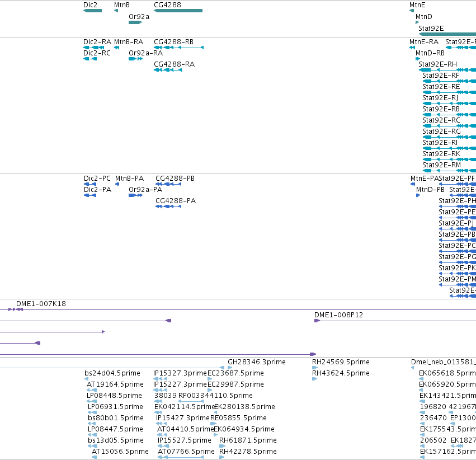Select the Stat92E-RF transcript
The height and width of the screenshot is (460, 476).
(449, 81)
